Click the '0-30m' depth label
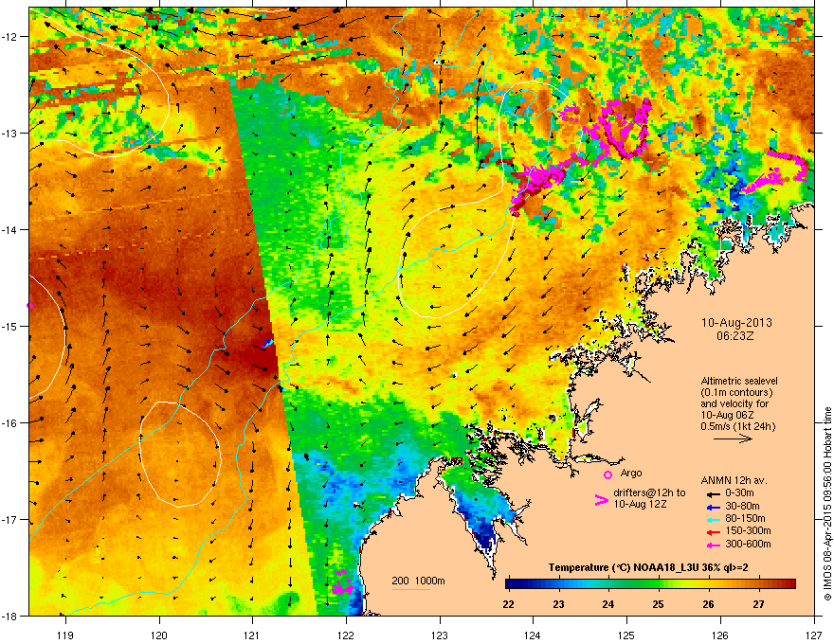Screen dimensions: 834x644 [739, 493]
